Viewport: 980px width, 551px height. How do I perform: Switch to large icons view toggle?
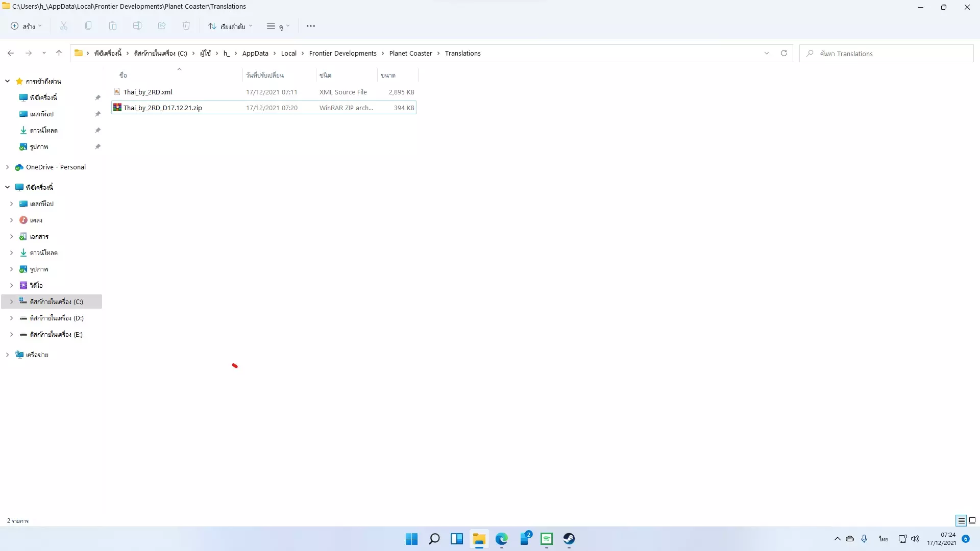tap(972, 520)
